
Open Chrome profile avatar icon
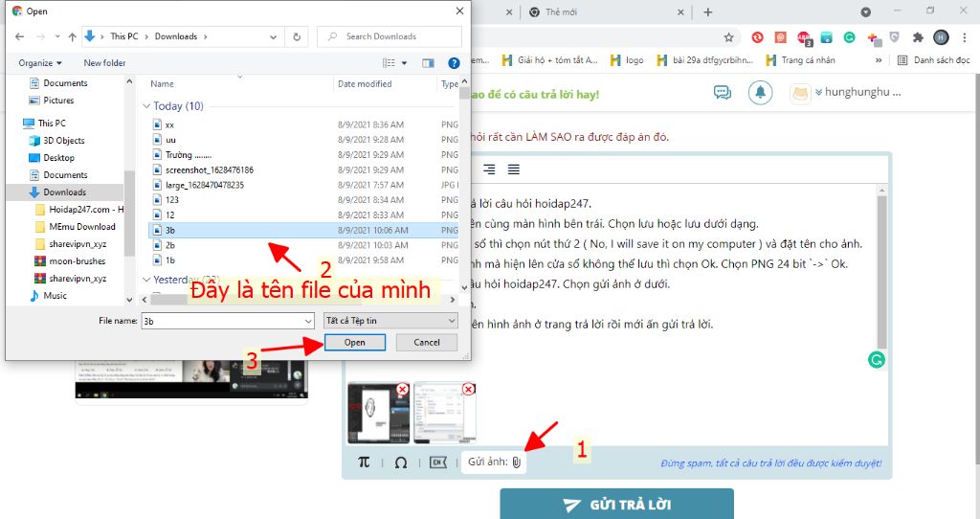941,37
